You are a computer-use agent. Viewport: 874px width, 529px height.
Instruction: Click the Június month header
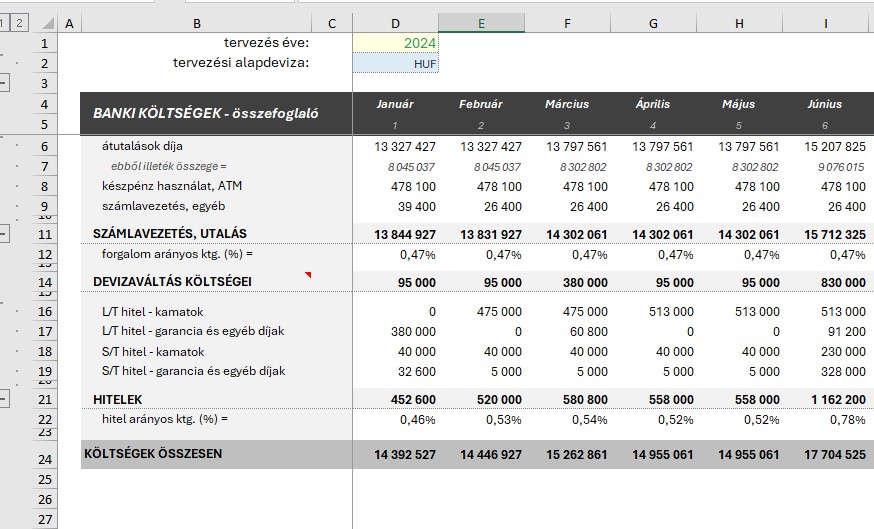tap(825, 104)
